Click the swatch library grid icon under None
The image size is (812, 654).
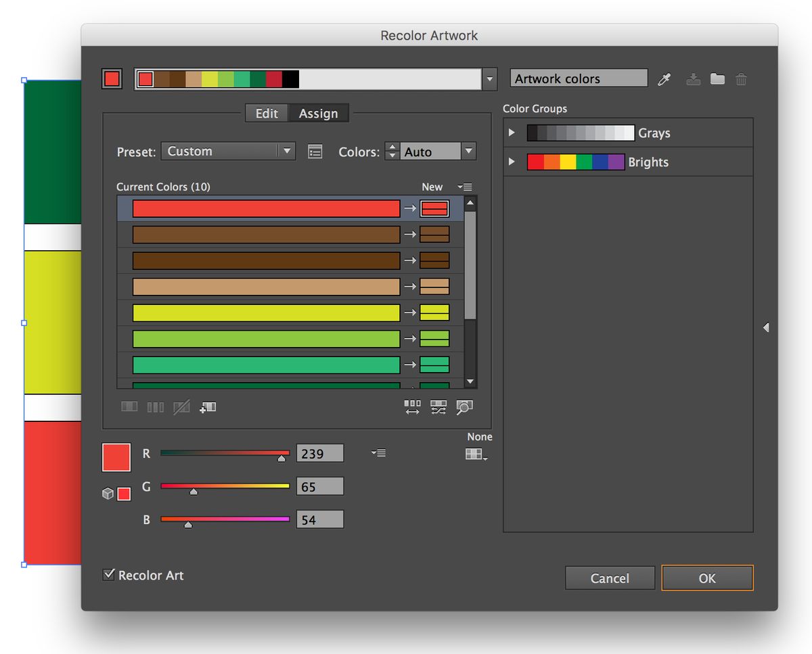coord(476,455)
